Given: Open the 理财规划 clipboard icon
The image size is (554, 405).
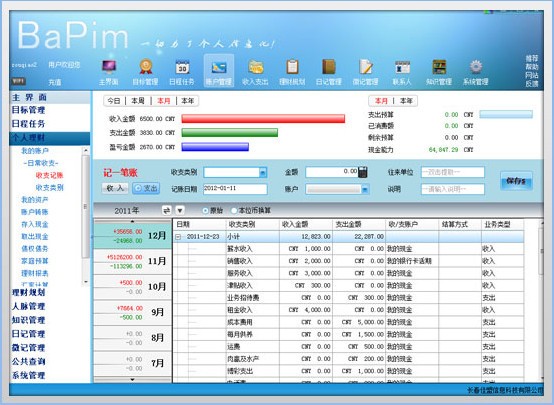Looking at the screenshot, I should point(292,66).
